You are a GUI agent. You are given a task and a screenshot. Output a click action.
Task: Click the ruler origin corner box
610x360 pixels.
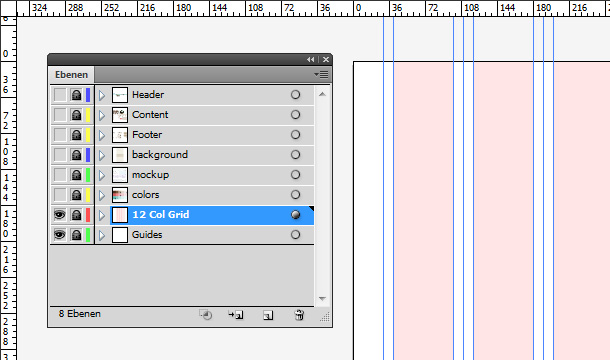pyautogui.click(x=8, y=8)
